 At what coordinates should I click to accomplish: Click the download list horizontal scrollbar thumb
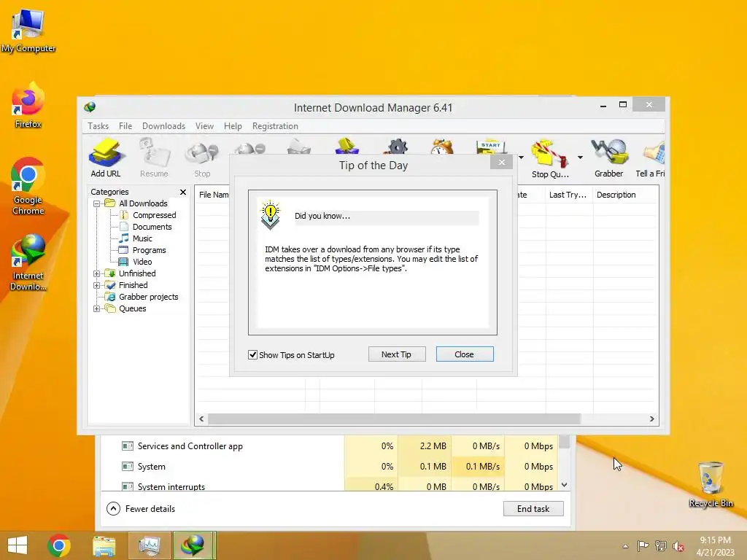point(394,419)
